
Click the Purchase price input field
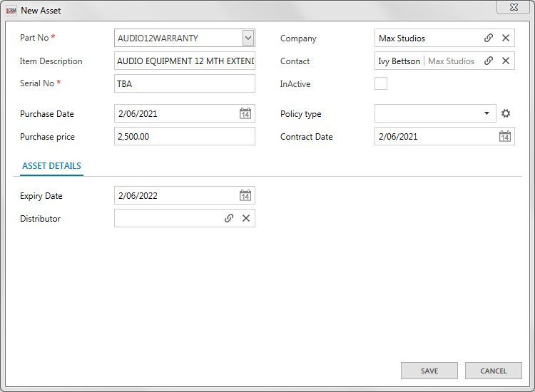(184, 137)
